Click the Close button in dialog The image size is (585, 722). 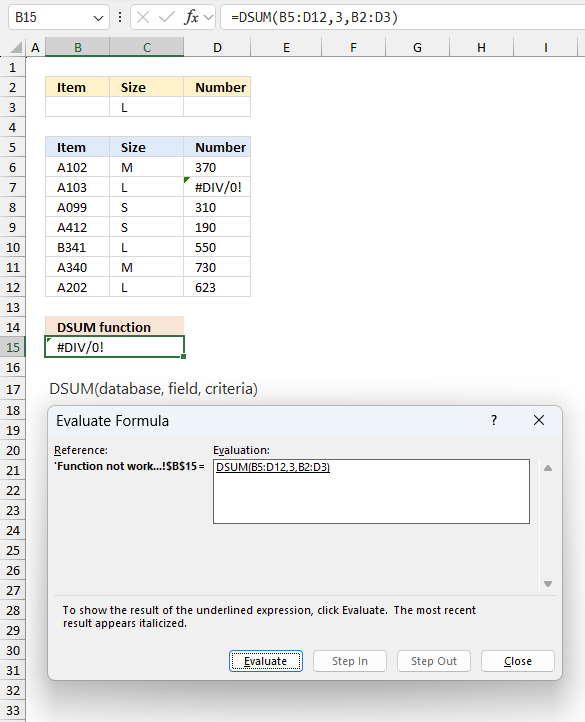point(518,661)
